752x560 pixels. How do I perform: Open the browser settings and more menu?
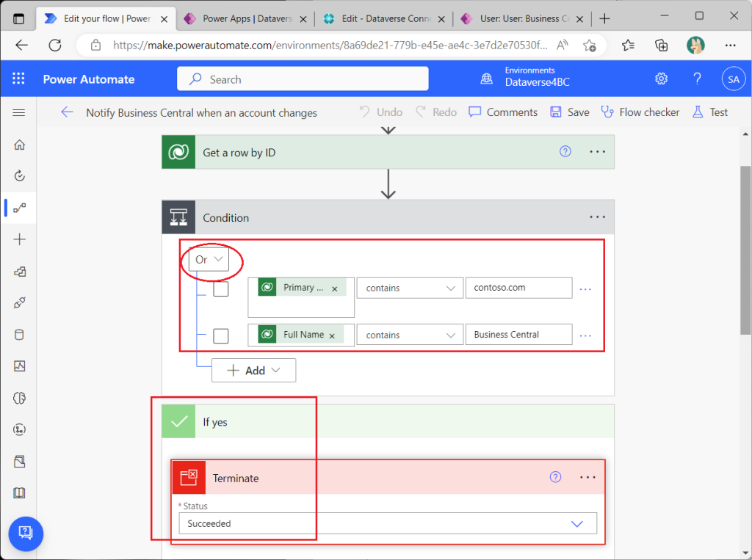coord(730,46)
